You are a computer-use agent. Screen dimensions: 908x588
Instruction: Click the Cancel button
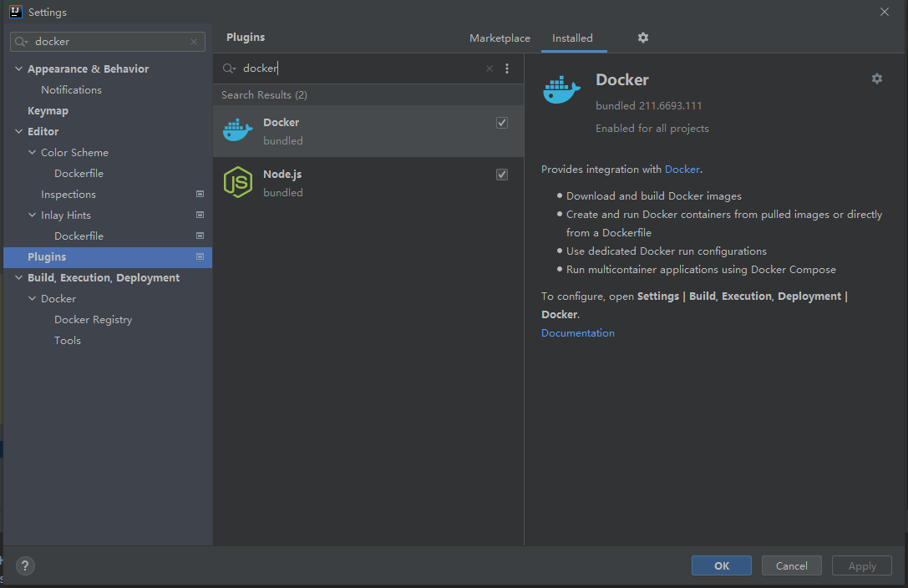791,565
